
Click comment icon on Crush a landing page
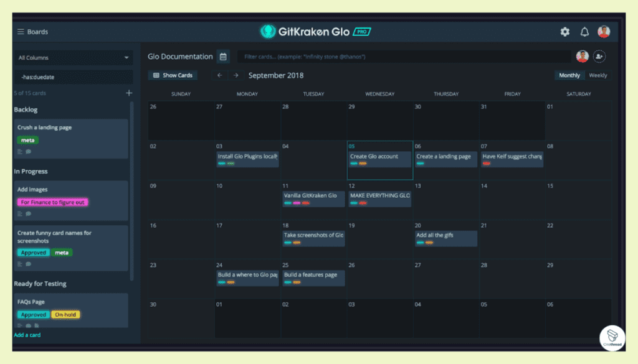(29, 152)
